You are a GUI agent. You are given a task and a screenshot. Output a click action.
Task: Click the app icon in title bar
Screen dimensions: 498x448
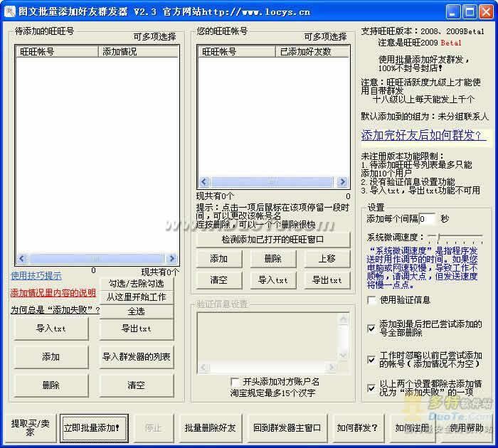click(x=10, y=12)
